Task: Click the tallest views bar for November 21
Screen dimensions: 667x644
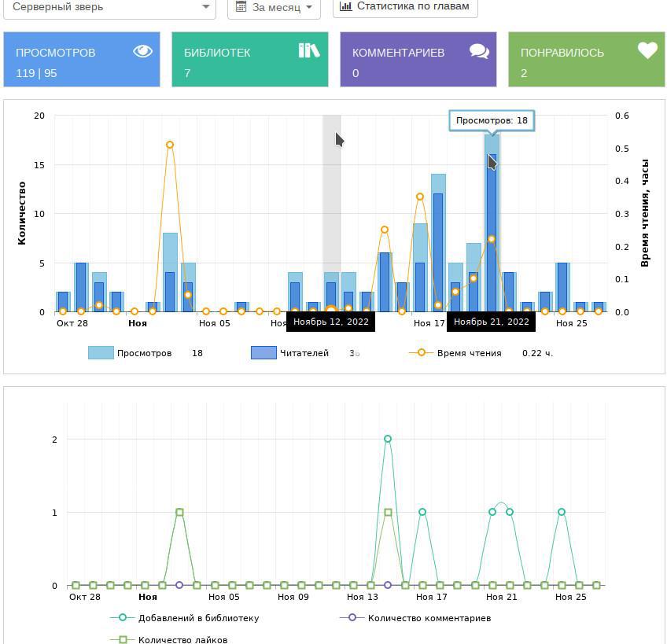Action: click(492, 223)
